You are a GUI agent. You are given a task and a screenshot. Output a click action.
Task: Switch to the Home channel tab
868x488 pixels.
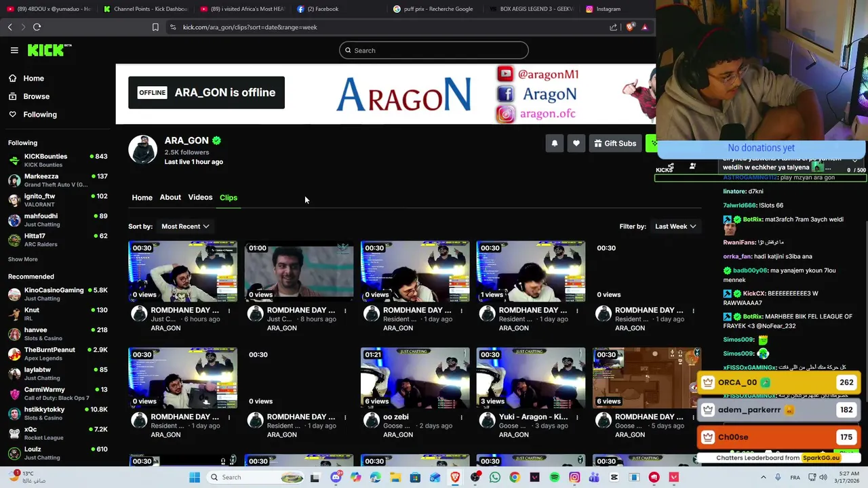coord(142,197)
